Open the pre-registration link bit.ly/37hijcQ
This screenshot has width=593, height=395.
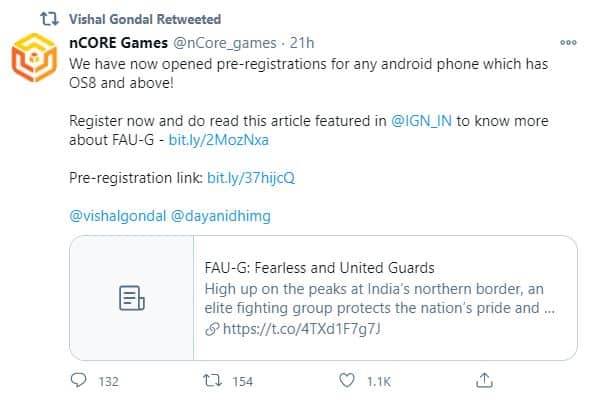tap(251, 178)
